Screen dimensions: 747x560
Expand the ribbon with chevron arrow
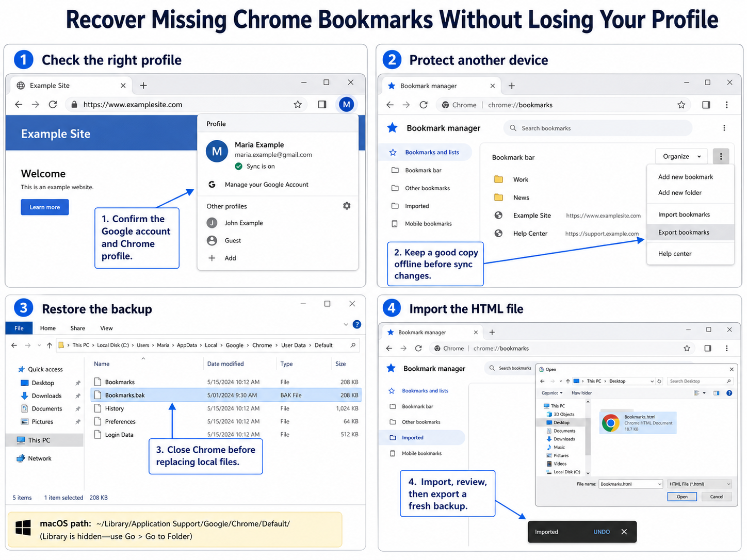click(x=346, y=324)
